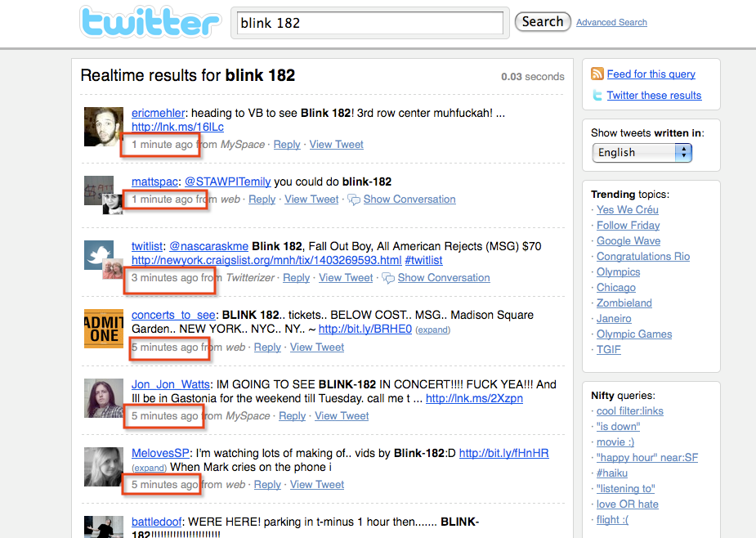The height and width of the screenshot is (538, 756).
Task: Open Jon_Jon_Watts profile picture
Action: 104,398
